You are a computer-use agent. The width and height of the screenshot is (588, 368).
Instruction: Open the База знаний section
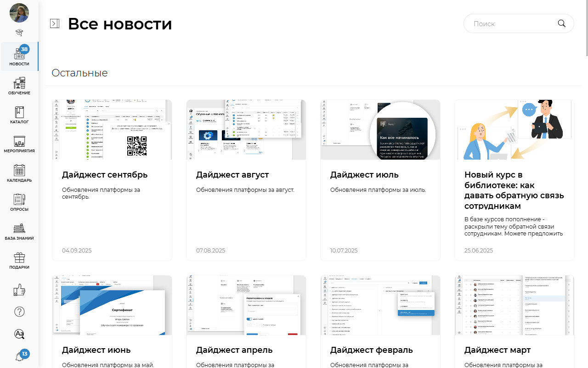(x=19, y=231)
